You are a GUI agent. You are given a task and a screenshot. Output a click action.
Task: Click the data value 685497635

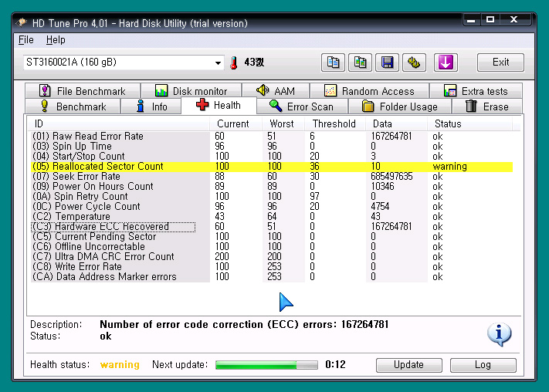point(391,177)
